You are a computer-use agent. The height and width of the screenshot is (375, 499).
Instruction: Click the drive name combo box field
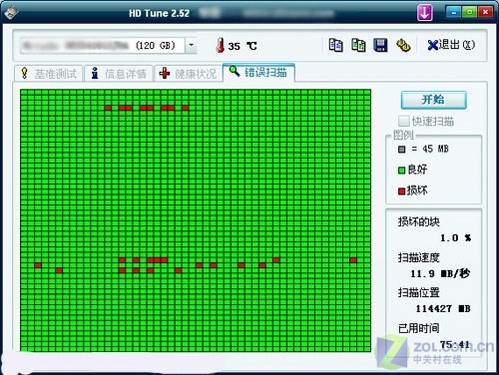tap(103, 46)
